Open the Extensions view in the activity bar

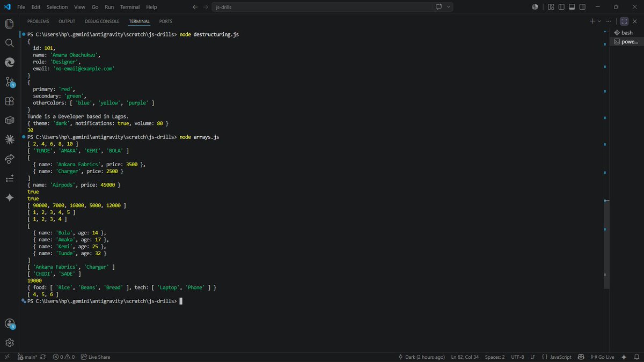(x=9, y=101)
